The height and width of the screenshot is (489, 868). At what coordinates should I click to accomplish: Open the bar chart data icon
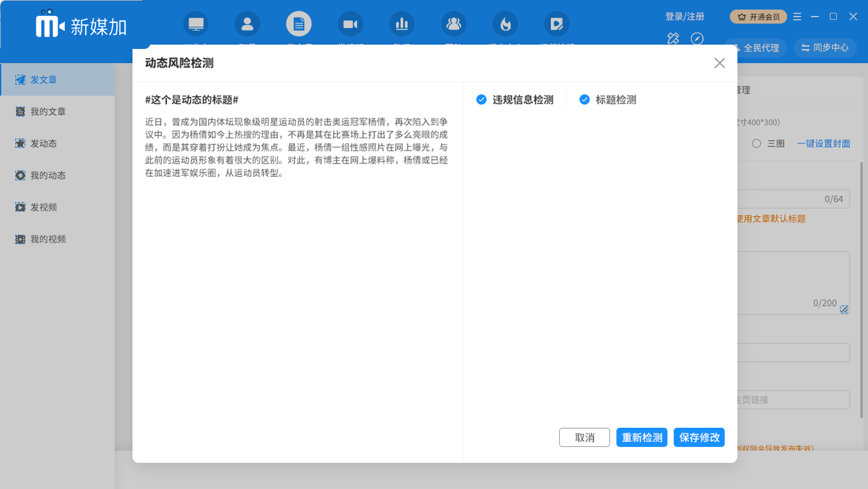pyautogui.click(x=402, y=24)
